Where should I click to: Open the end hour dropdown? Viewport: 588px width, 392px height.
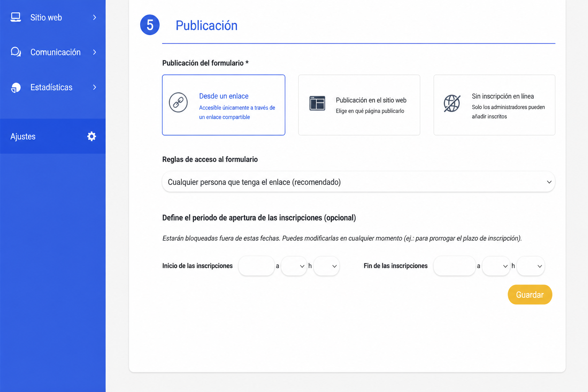[x=496, y=266]
